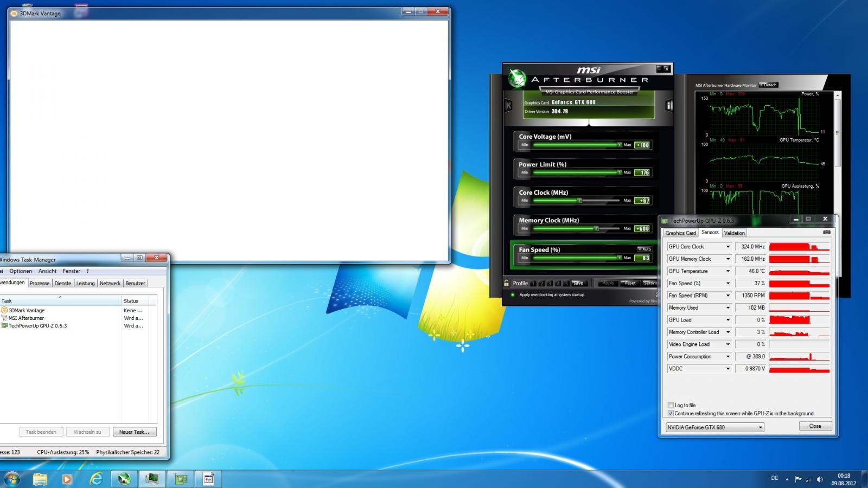This screenshot has height=488, width=868.
Task: Open Windows Explorer from the taskbar
Action: pos(40,479)
